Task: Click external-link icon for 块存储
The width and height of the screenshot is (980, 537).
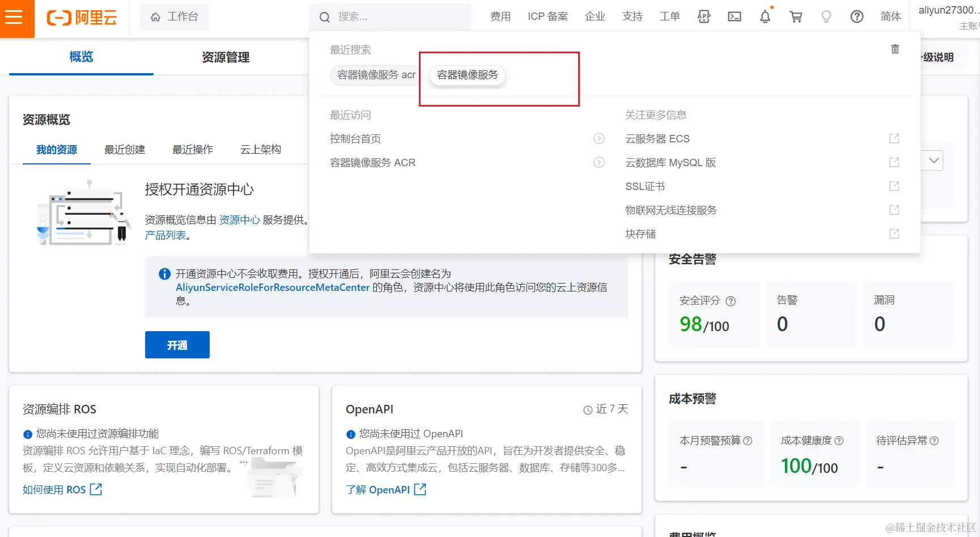Action: 894,234
